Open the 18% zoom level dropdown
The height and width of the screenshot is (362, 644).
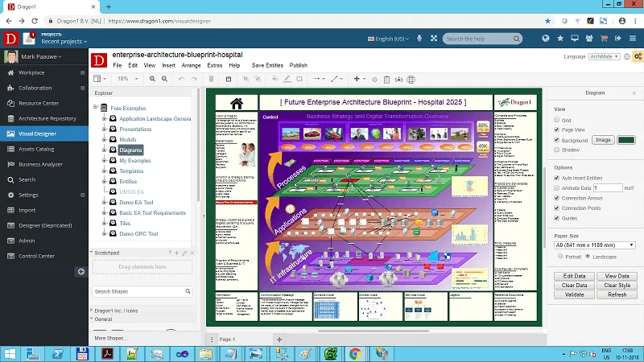(x=128, y=79)
